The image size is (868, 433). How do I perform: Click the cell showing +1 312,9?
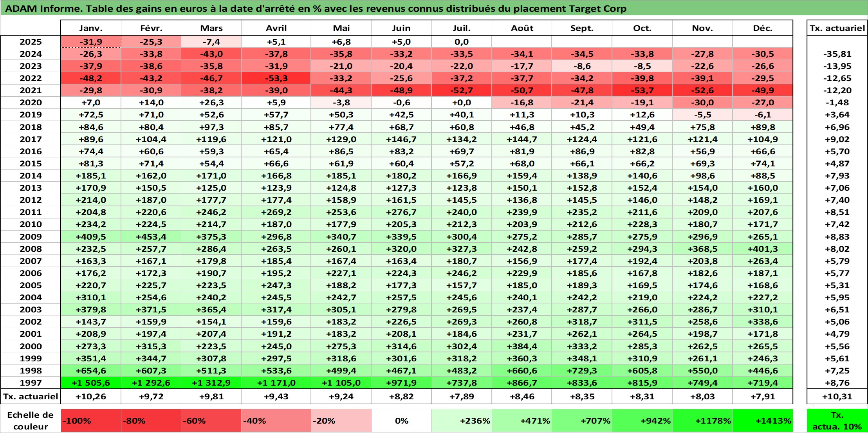(211, 382)
